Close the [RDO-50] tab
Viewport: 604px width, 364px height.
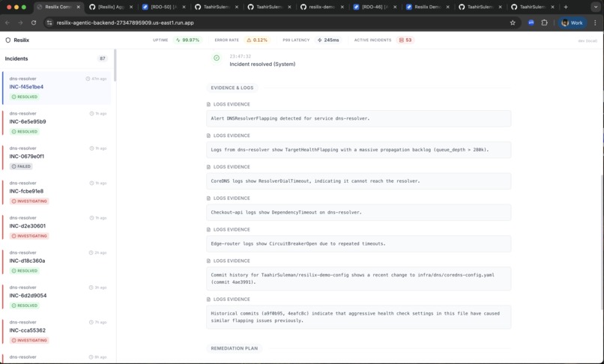coord(184,7)
